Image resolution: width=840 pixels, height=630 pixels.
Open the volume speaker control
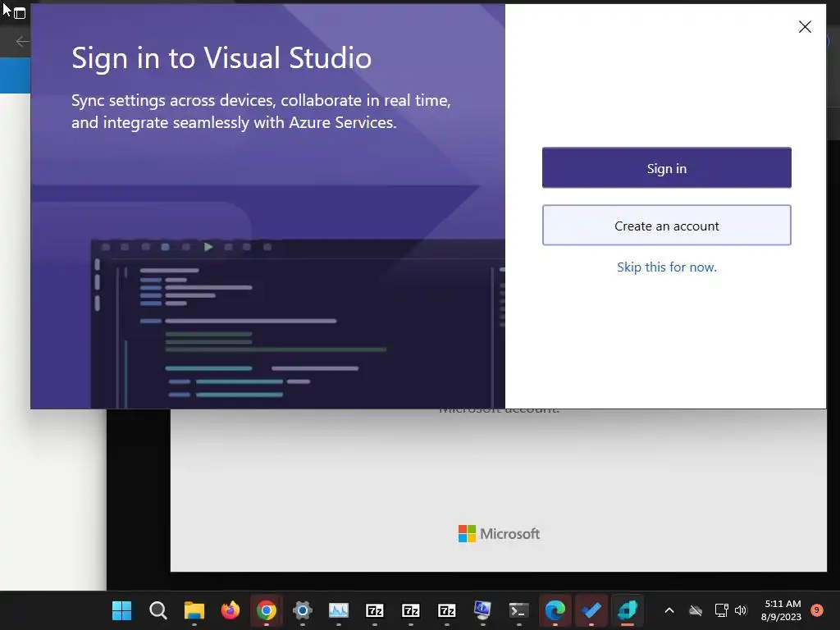741,610
